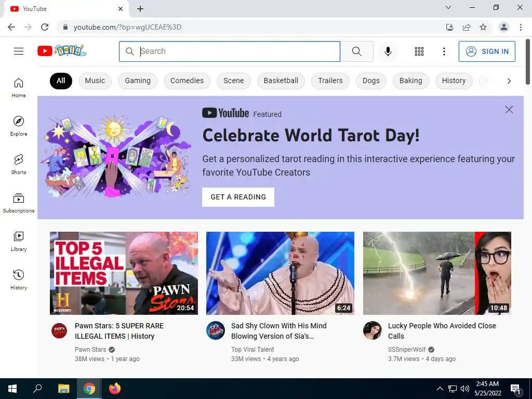The height and width of the screenshot is (399, 532).
Task: Select the Baking chip
Action: tap(411, 81)
